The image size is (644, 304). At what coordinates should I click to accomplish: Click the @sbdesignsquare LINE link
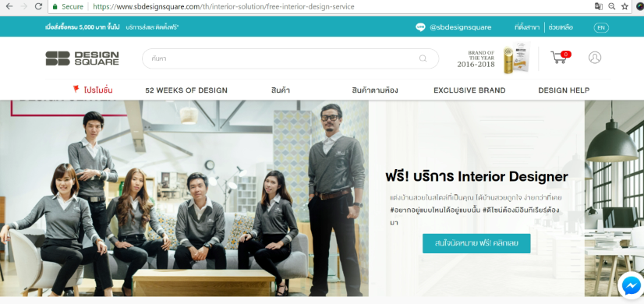[x=461, y=27]
